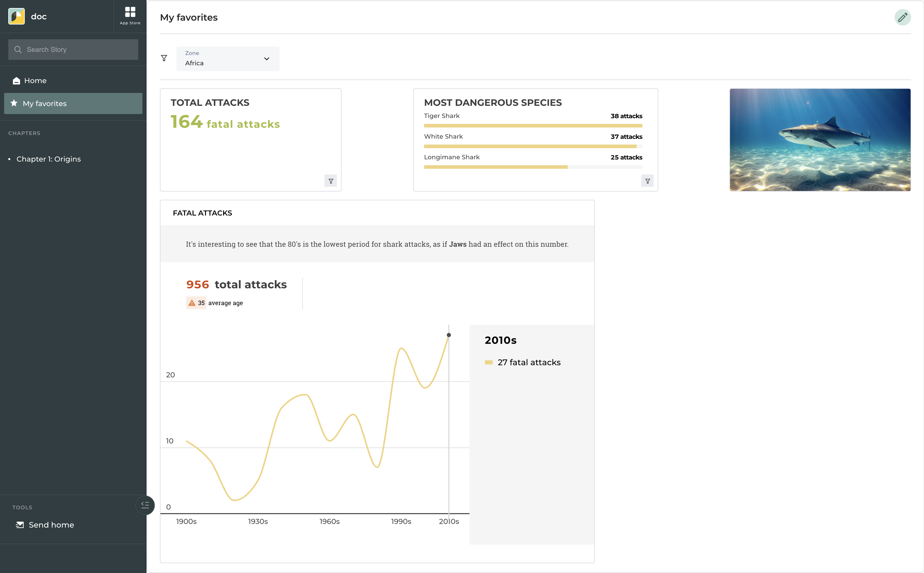This screenshot has width=924, height=573.
Task: Click the yellow fatal attacks legend swatch
Action: coord(489,363)
